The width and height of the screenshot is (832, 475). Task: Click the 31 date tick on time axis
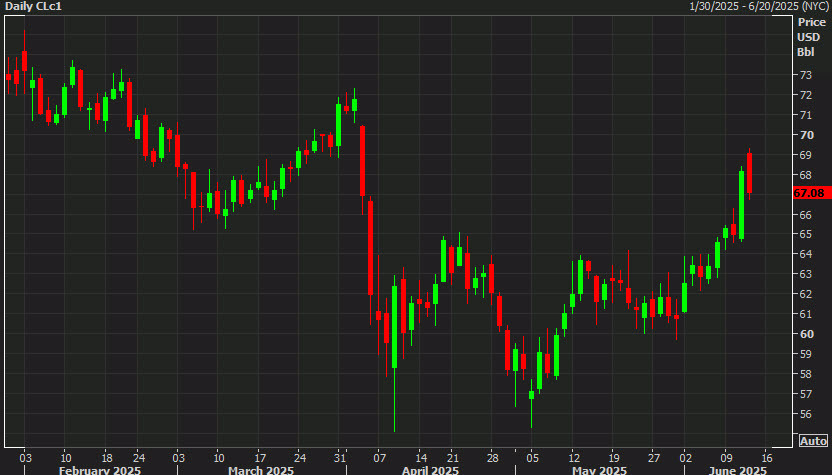[340, 457]
